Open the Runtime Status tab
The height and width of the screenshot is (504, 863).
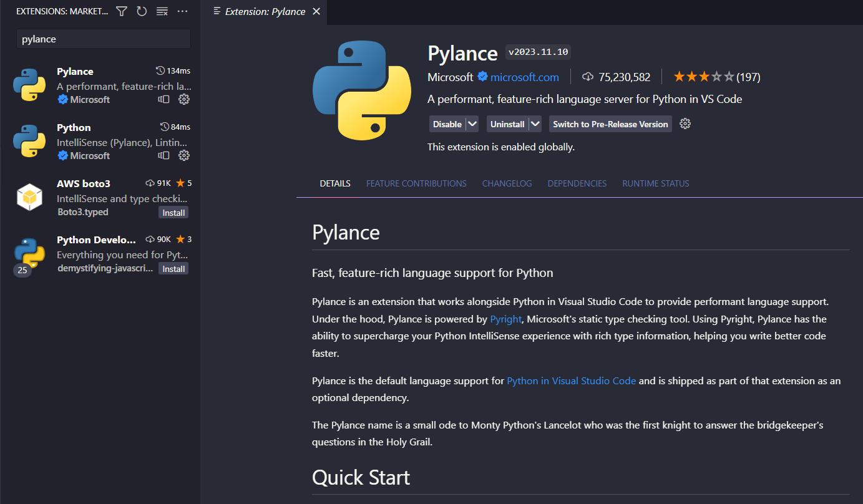[x=655, y=183]
